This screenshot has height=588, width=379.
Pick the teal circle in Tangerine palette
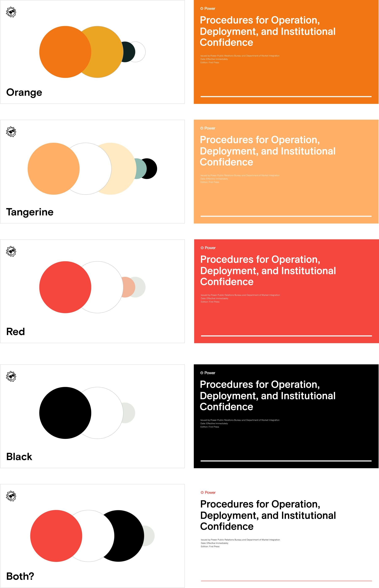140,169
